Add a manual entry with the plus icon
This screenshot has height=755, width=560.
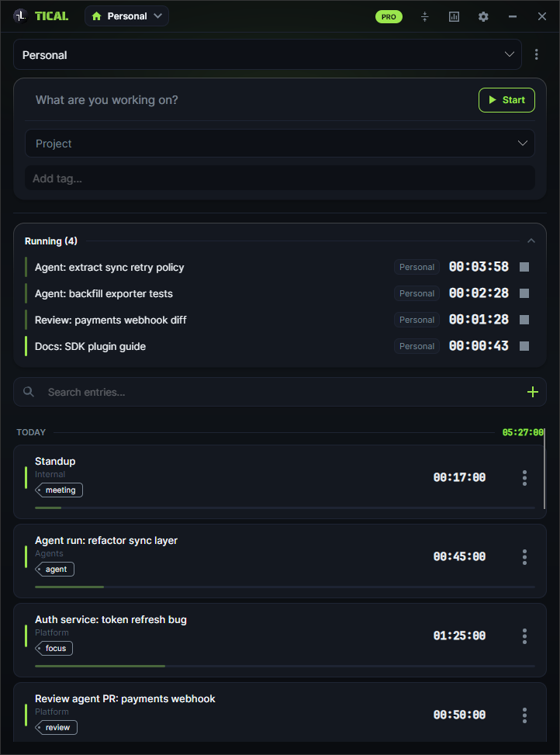point(533,392)
